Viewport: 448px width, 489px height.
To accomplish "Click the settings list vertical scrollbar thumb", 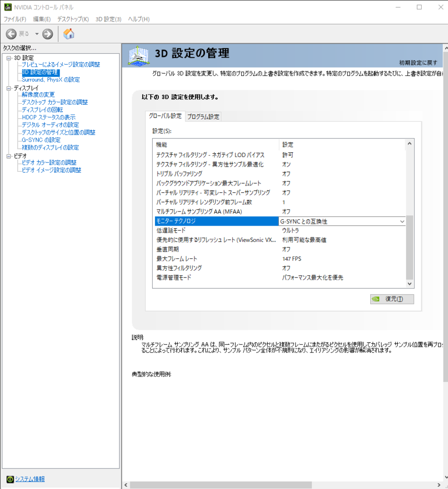I will pos(410,247).
